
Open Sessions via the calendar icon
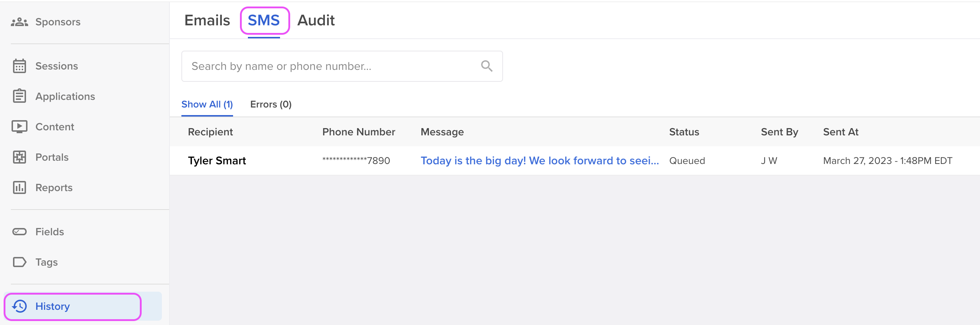point(20,66)
